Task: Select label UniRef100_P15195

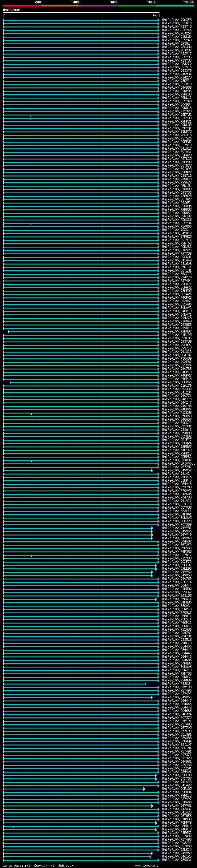Action: tap(176, 335)
